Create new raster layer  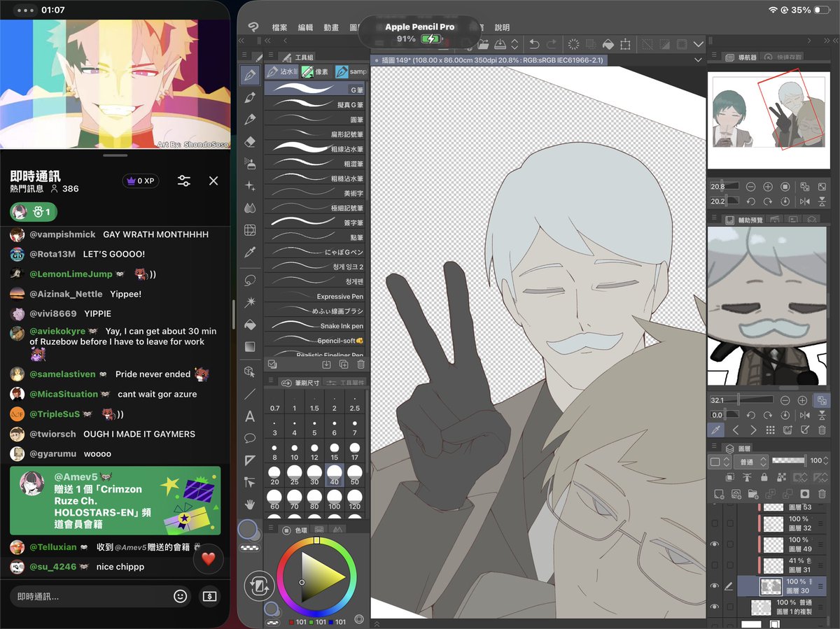(720, 494)
